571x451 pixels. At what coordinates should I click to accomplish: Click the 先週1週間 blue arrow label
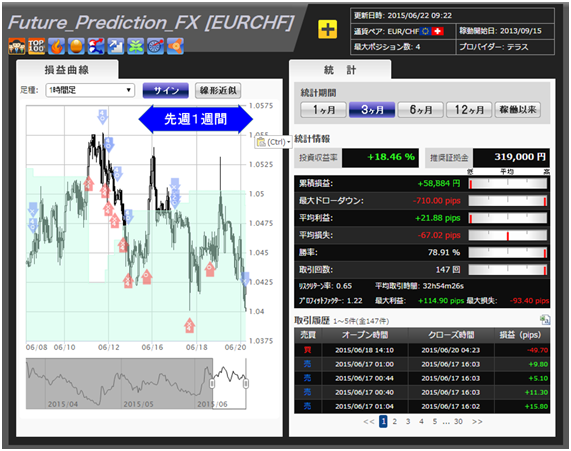tap(196, 119)
